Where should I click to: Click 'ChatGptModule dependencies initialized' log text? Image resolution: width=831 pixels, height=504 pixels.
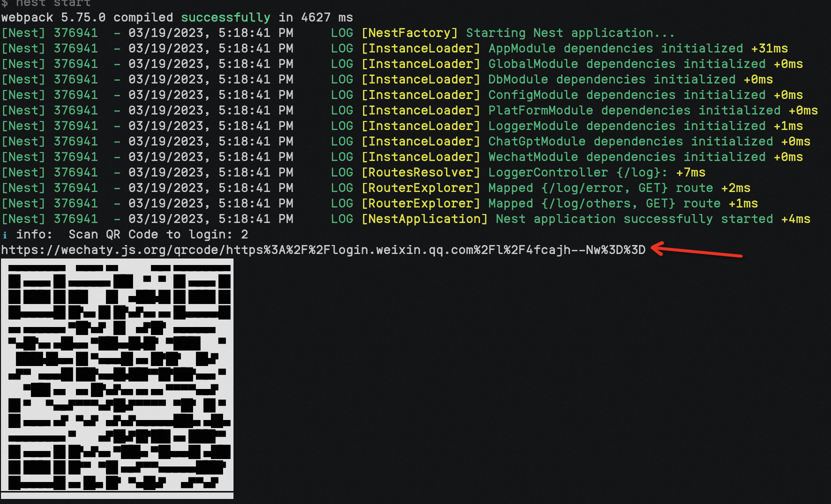point(630,141)
